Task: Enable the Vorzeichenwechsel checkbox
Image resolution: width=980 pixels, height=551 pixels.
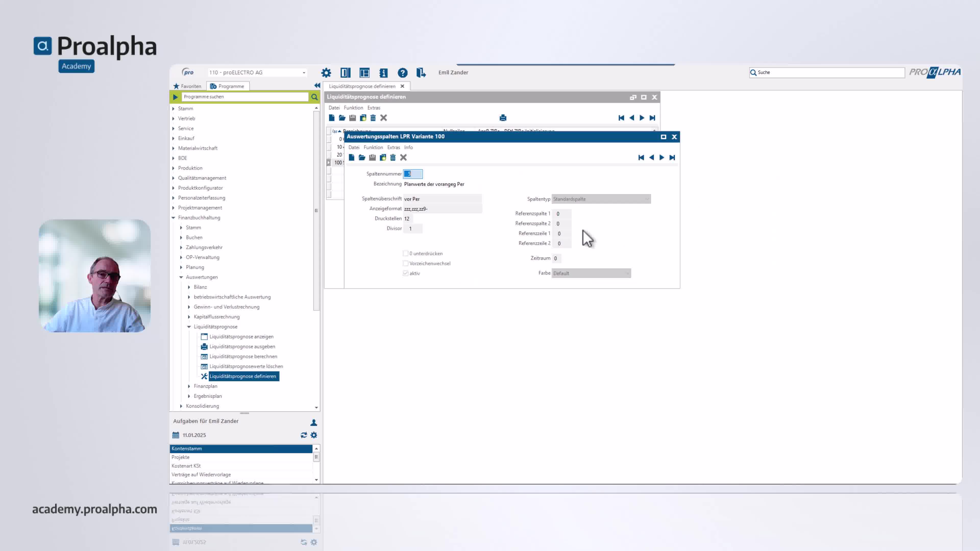Action: [406, 263]
